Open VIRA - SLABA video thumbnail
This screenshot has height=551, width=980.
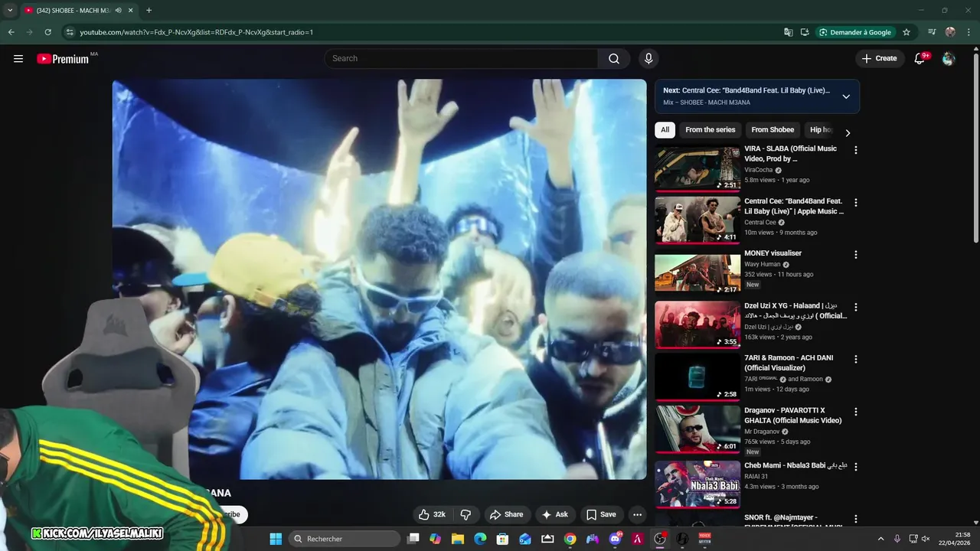tap(697, 168)
